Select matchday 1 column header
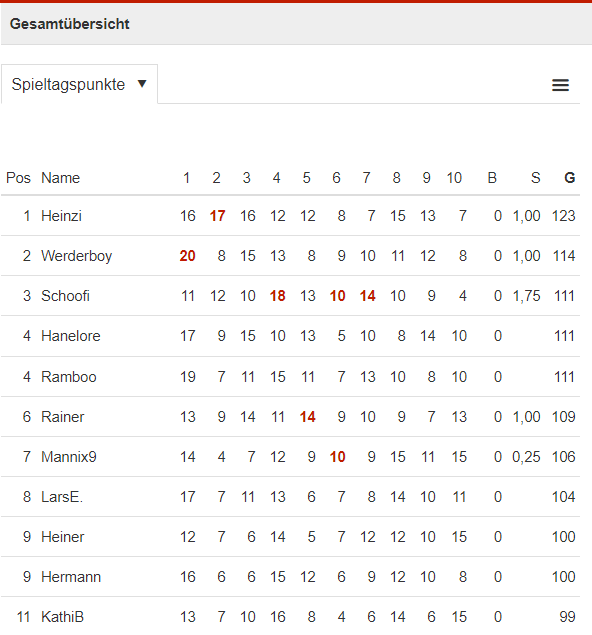 click(186, 178)
